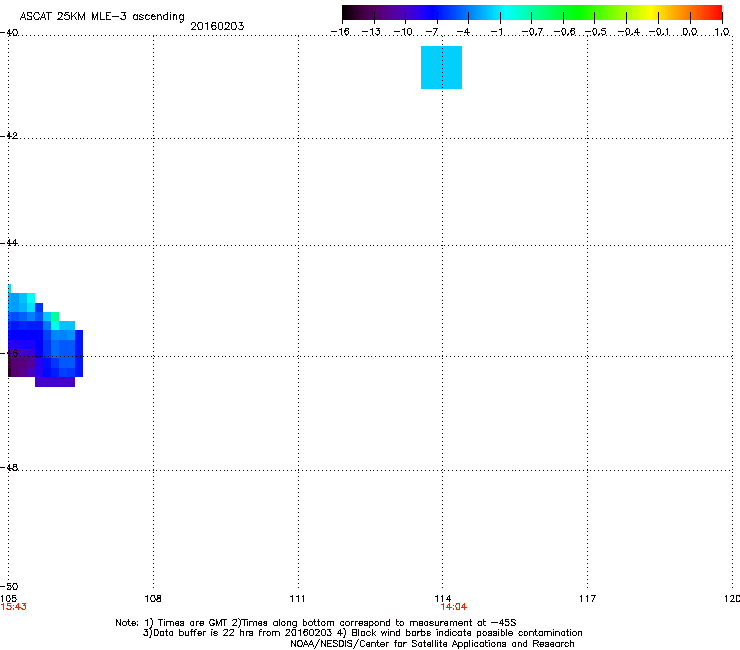Click the 'ASCAT 25KM MLE-3 ascending' title

pyautogui.click(x=102, y=17)
